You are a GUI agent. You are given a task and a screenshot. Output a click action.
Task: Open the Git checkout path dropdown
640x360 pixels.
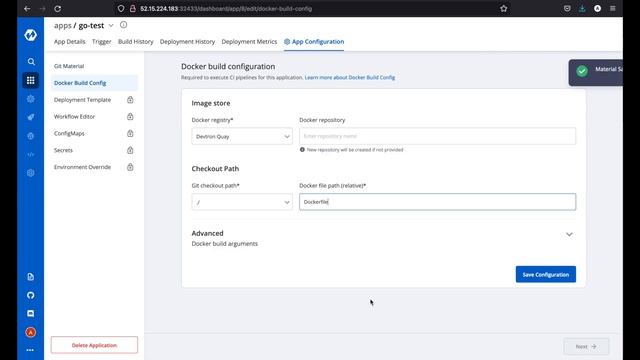(x=242, y=202)
